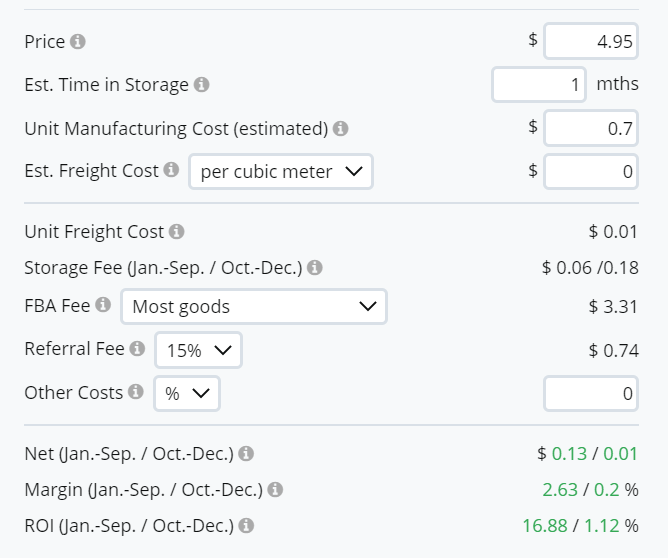Viewport: 668px width, 558px height.
Task: Click the Est. Time in Storage months field
Action: click(x=539, y=85)
